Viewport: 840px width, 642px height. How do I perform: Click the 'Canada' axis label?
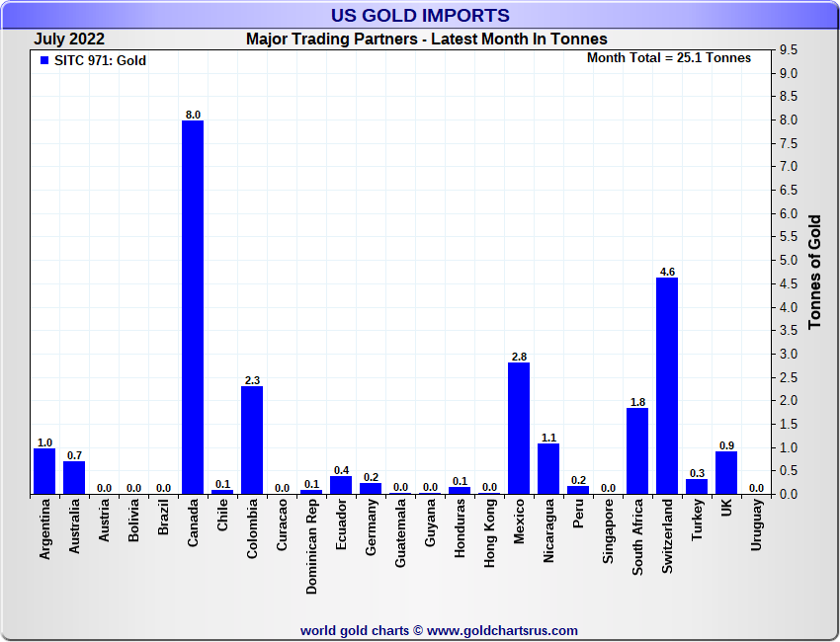pos(193,523)
